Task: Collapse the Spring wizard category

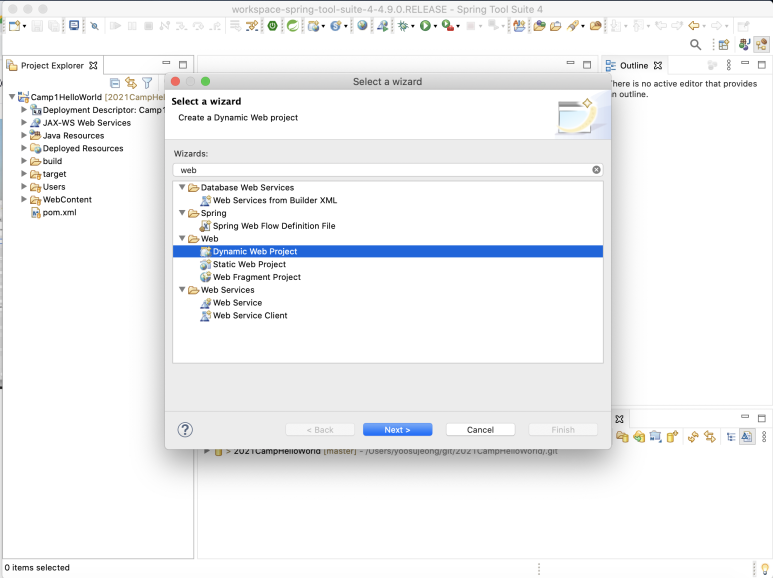Action: pos(182,213)
